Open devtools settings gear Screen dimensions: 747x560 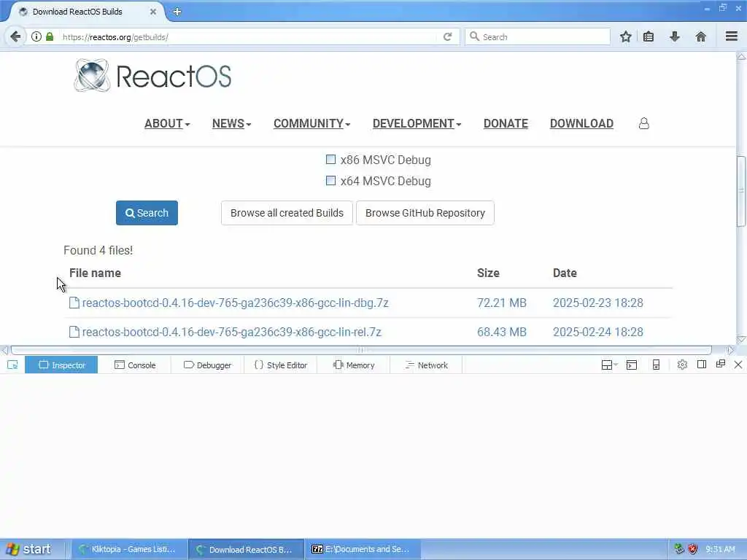[x=682, y=365]
